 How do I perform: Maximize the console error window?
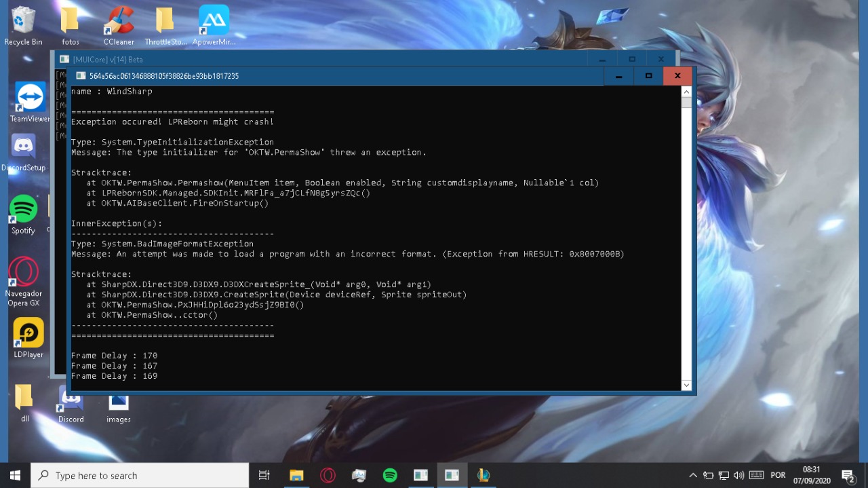pos(648,76)
